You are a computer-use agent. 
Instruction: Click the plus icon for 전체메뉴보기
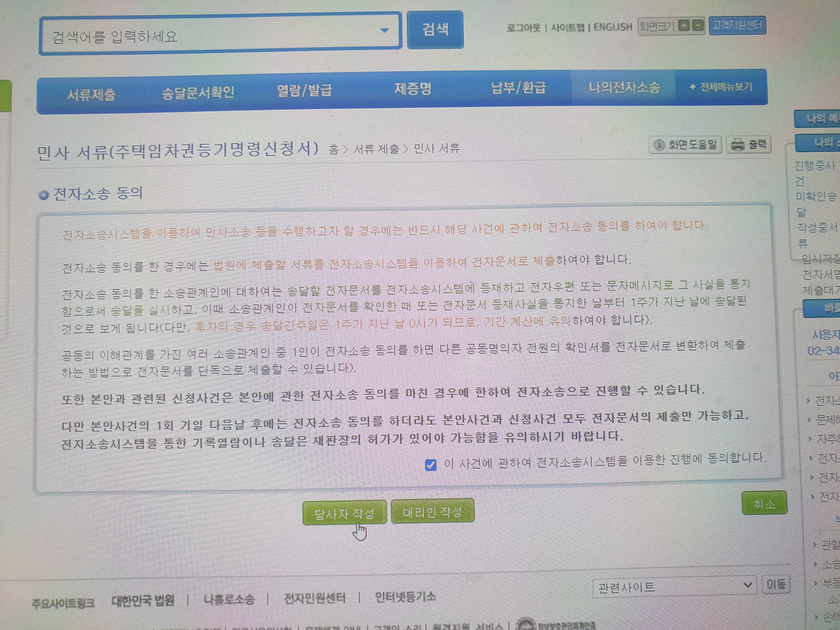click(x=693, y=87)
